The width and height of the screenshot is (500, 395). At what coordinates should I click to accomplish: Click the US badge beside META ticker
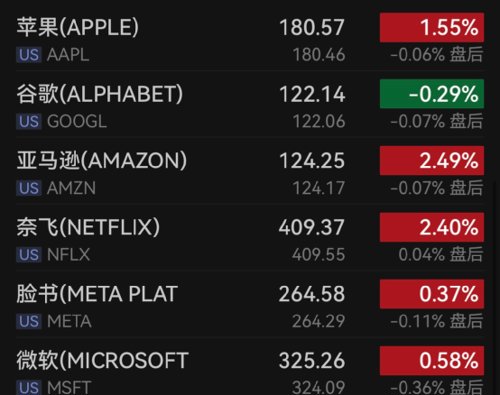[29, 321]
